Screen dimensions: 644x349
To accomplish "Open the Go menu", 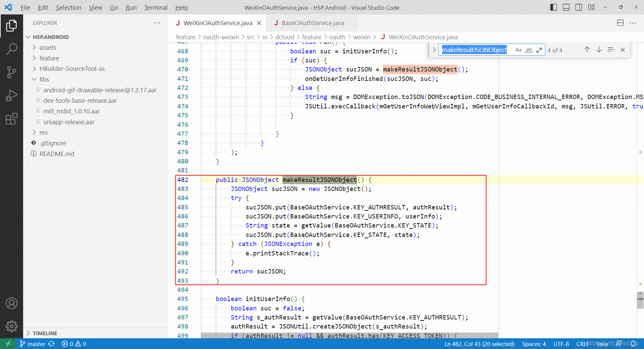I will coord(114,7).
